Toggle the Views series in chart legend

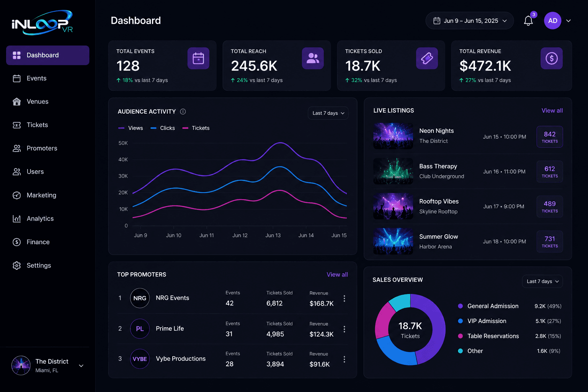131,128
